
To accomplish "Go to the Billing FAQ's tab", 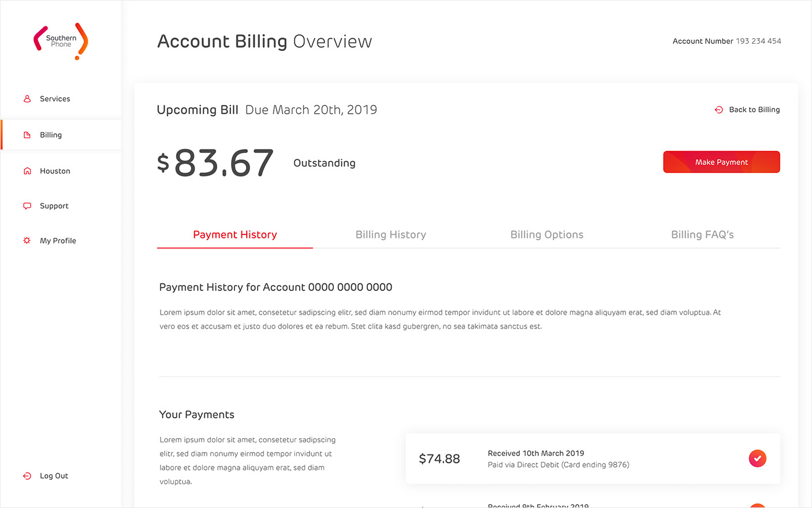I will (702, 235).
